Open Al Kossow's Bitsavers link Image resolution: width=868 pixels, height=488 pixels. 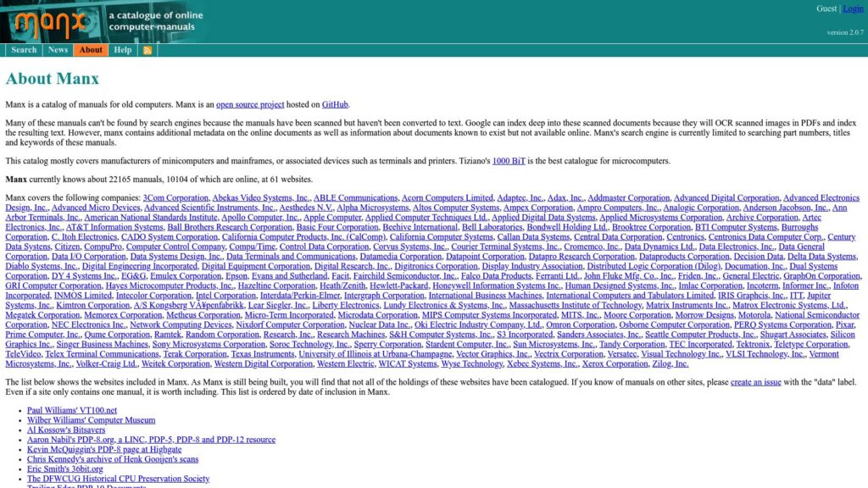point(66,430)
